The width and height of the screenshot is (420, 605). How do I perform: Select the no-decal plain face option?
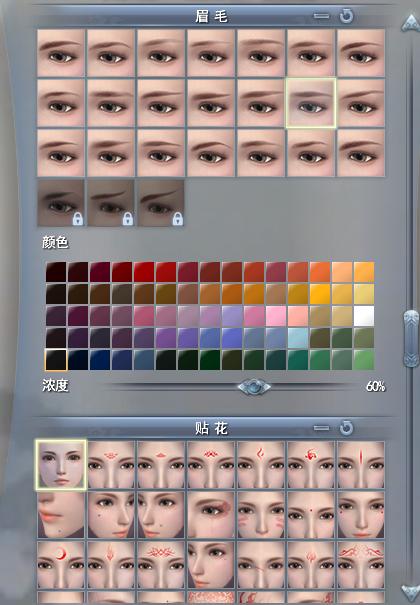coord(61,465)
